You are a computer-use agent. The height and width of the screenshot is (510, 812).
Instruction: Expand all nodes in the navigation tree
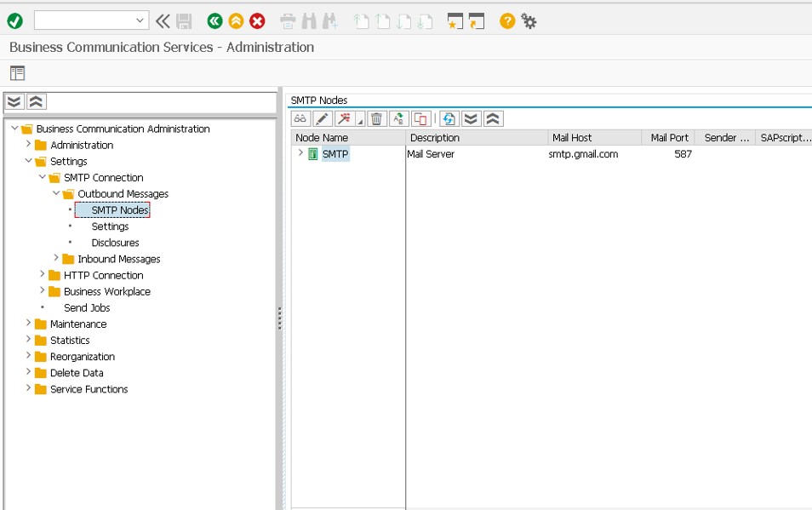14,101
